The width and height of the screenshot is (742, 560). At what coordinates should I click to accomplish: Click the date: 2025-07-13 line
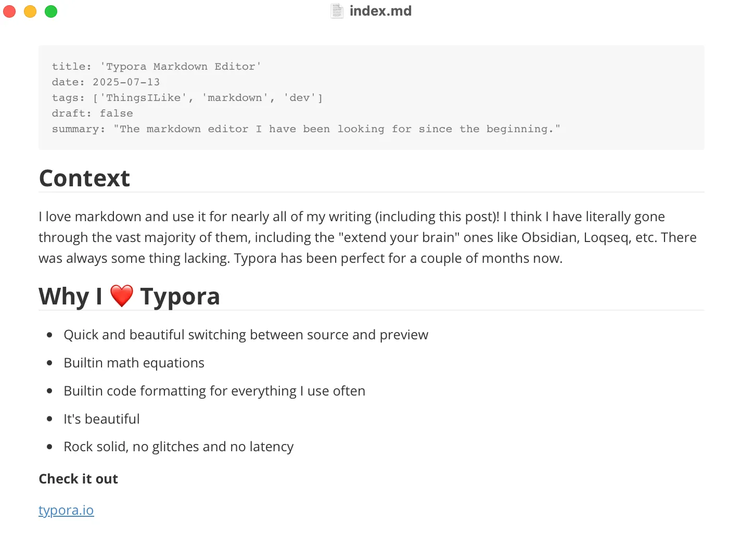(x=106, y=82)
